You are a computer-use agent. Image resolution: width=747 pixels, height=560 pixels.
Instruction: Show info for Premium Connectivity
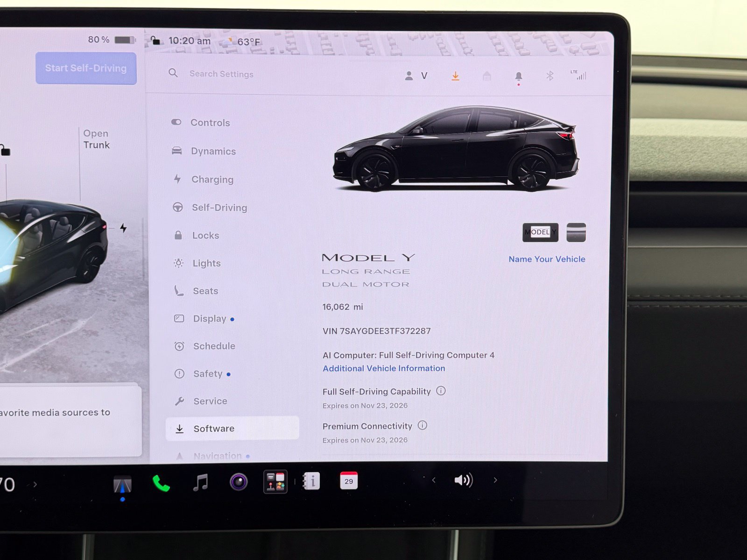pyautogui.click(x=422, y=425)
